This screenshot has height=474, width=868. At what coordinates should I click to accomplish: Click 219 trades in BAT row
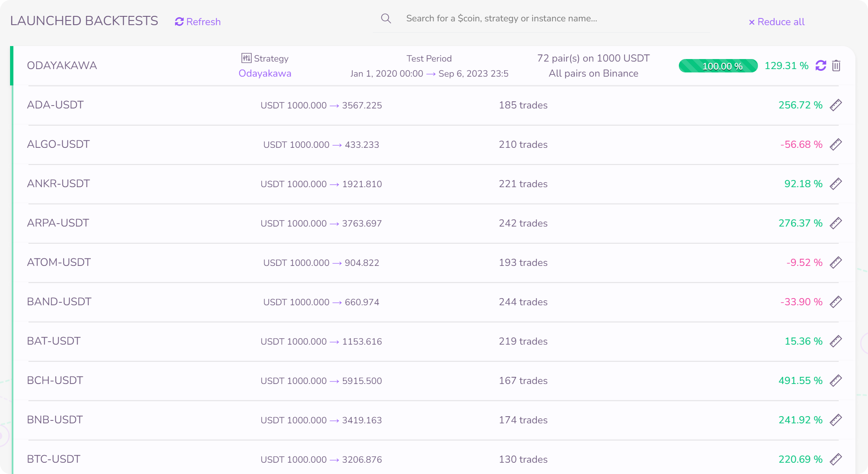523,341
